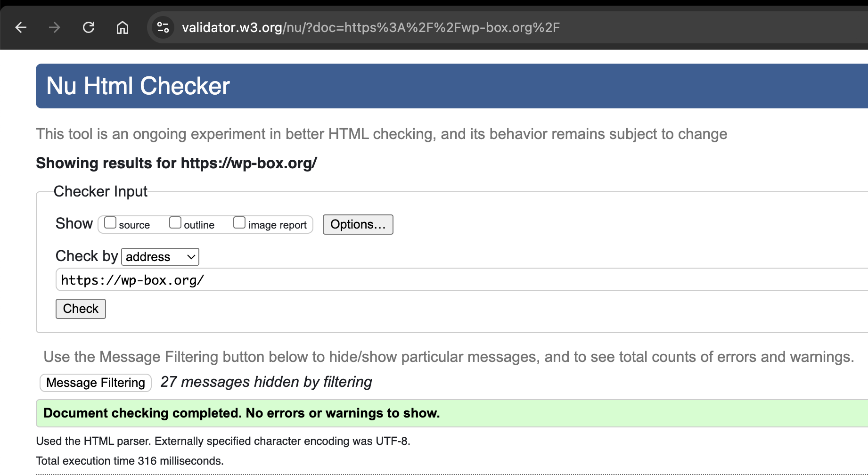Click the 'Checker Input' legend text
The image size is (868, 475).
(x=100, y=191)
